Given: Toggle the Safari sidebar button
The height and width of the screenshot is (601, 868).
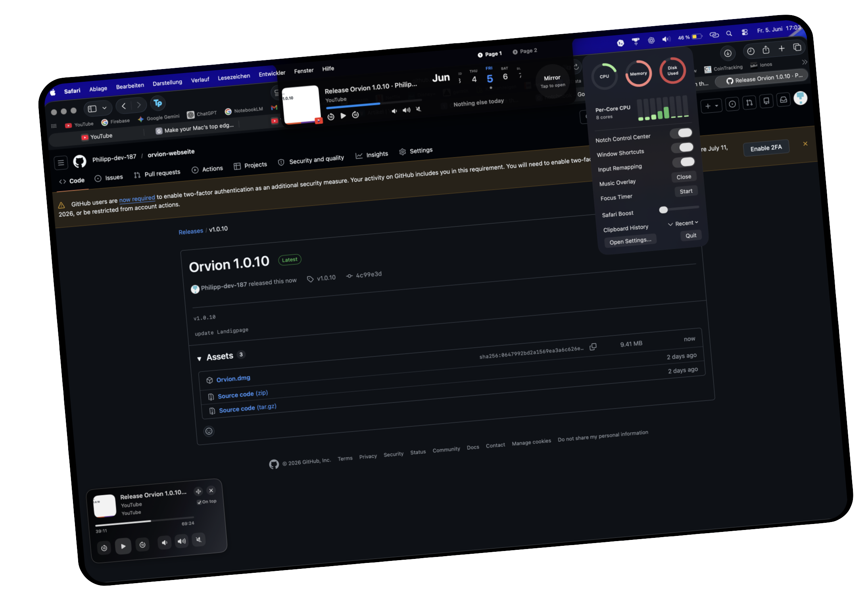Looking at the screenshot, I should click(92, 108).
